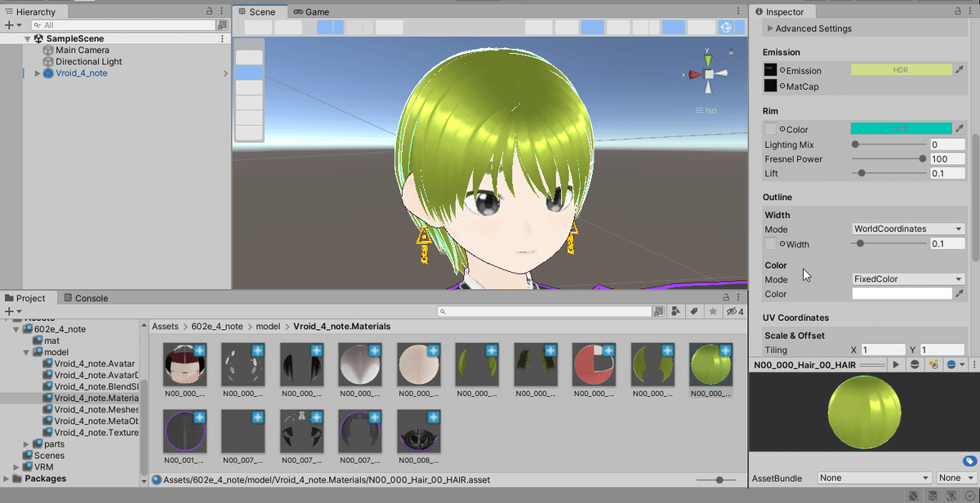Click the Rim color eyedropper icon

(960, 129)
